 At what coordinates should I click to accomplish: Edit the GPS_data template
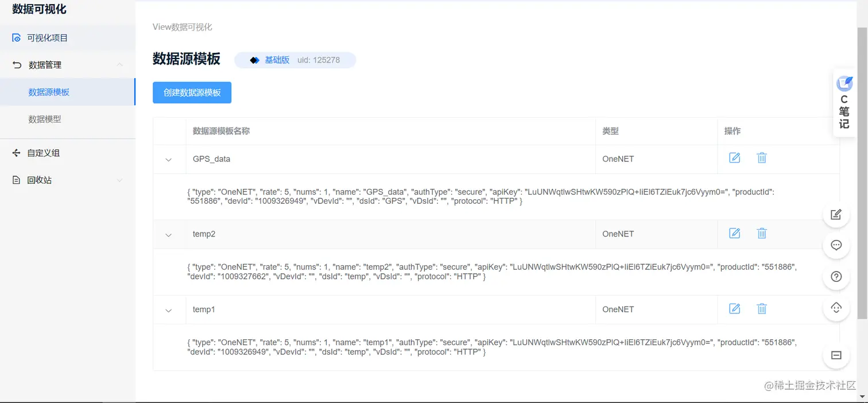coord(734,158)
